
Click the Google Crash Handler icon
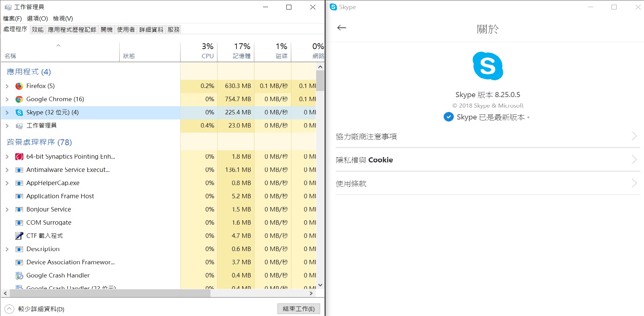tap(19, 275)
